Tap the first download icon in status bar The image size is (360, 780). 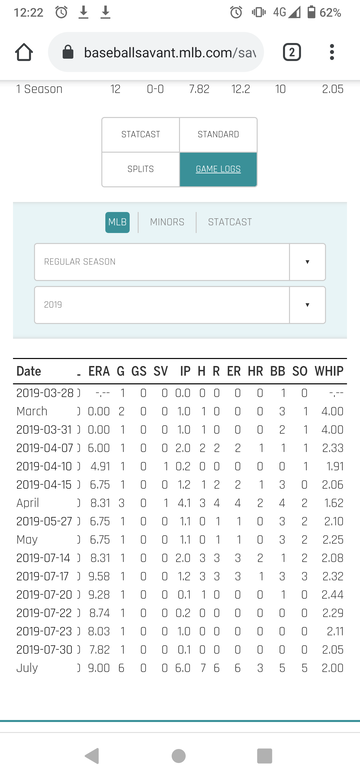coord(84,13)
